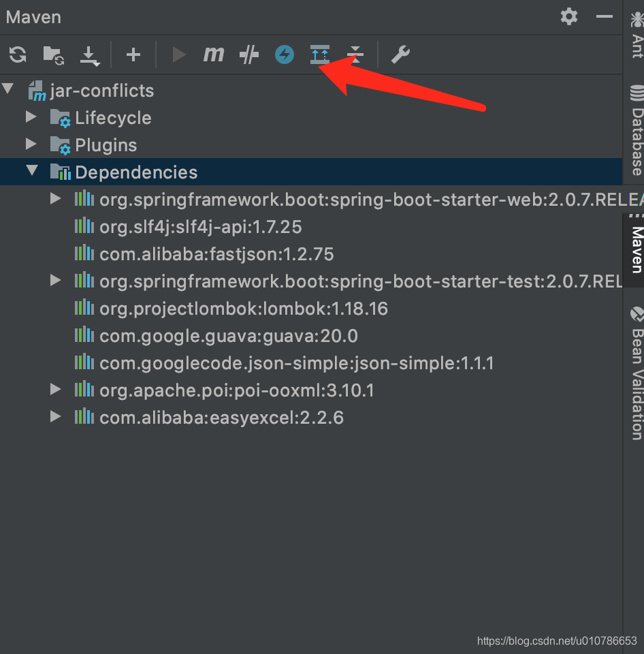The height and width of the screenshot is (654, 644).
Task: Click the Dependencies folder chart icon
Action: click(60, 172)
